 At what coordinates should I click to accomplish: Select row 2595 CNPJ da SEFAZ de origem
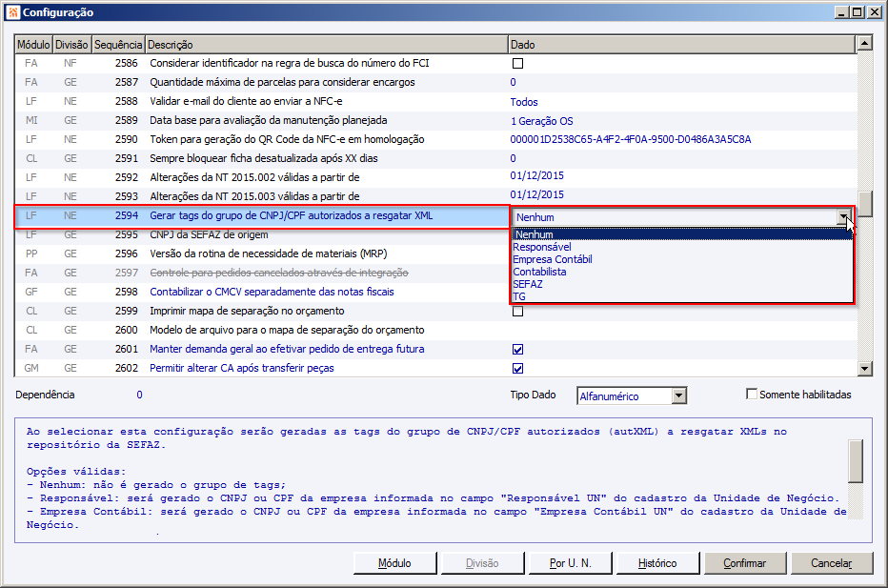pyautogui.click(x=262, y=235)
